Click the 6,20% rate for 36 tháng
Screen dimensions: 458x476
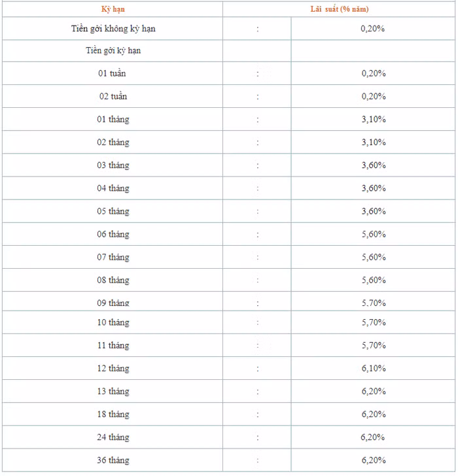(x=374, y=460)
